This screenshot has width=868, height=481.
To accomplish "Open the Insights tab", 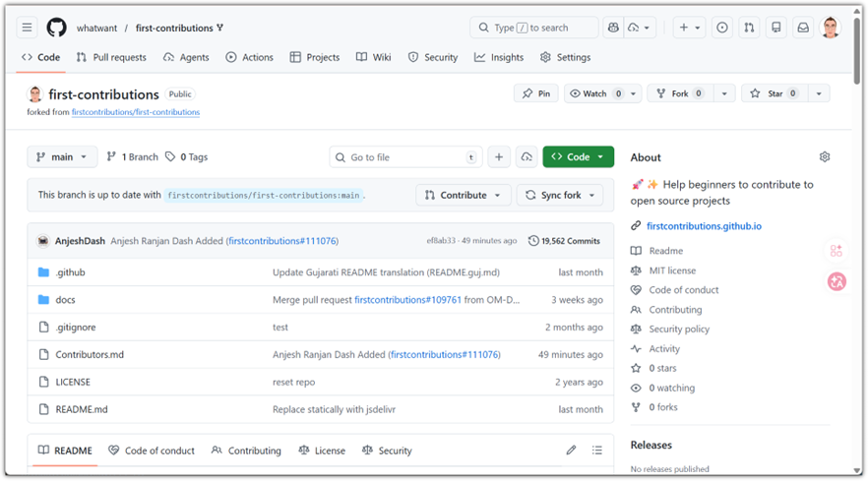I will click(499, 57).
